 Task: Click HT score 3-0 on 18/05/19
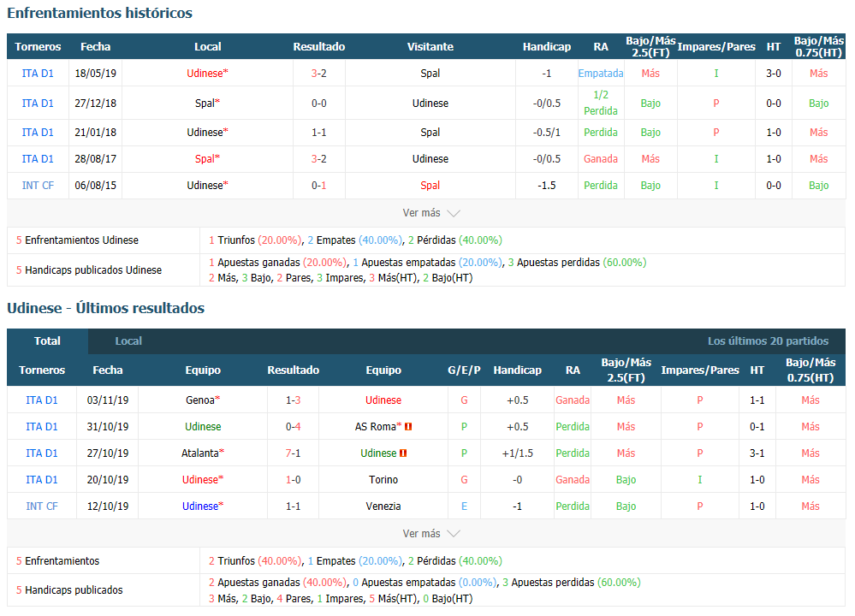[773, 73]
